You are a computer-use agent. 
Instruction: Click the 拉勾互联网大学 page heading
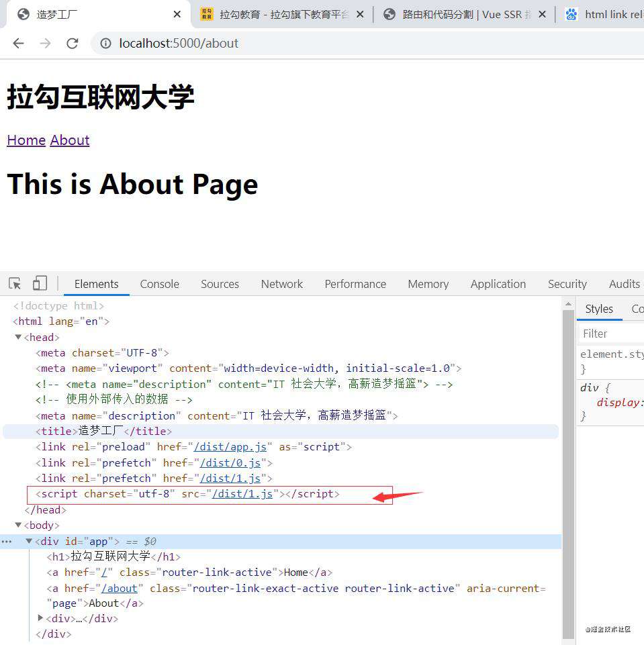click(101, 97)
